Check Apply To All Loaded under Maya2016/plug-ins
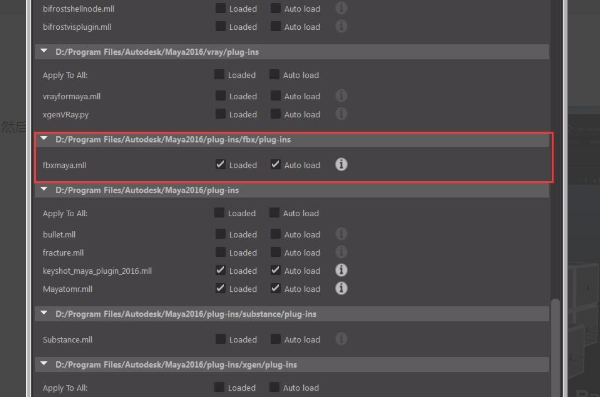 tap(219, 212)
